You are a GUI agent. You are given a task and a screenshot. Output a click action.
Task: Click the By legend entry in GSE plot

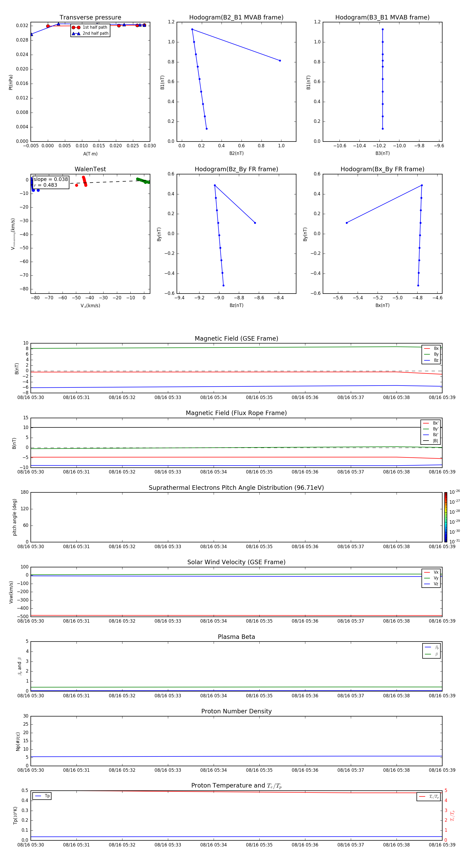431,355
